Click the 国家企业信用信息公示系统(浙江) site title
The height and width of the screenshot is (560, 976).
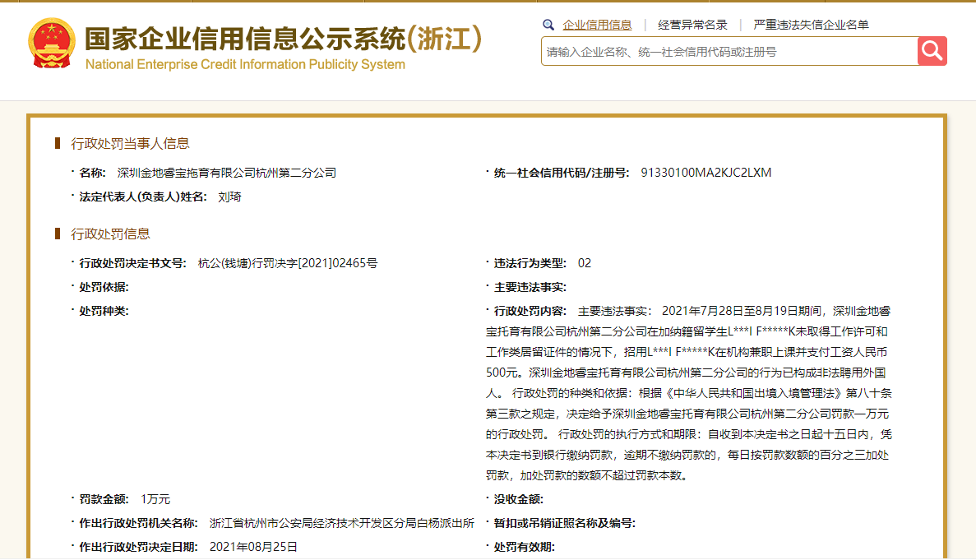point(283,39)
